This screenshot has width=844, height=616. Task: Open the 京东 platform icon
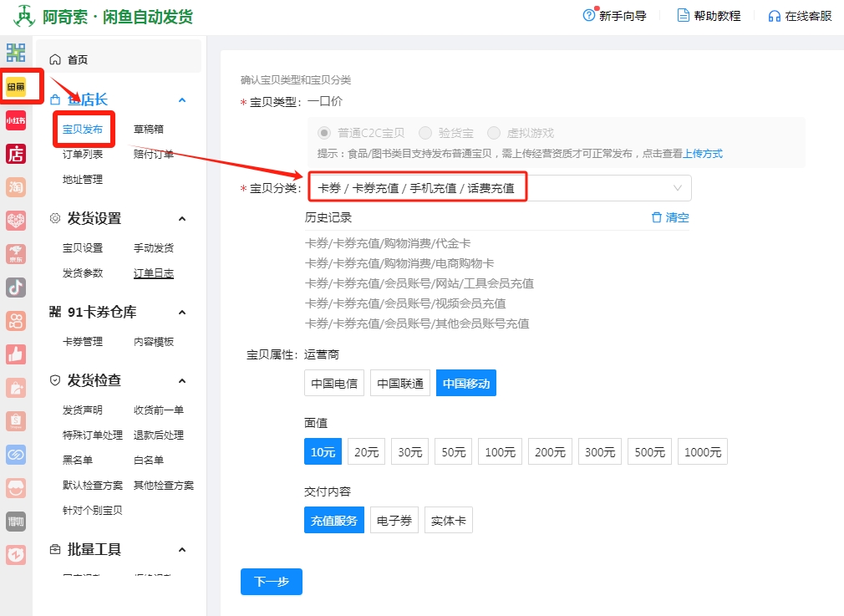click(x=16, y=253)
